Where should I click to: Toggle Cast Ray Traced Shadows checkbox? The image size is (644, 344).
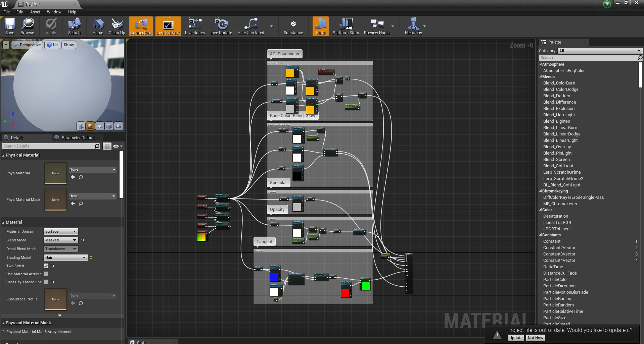[x=46, y=282]
